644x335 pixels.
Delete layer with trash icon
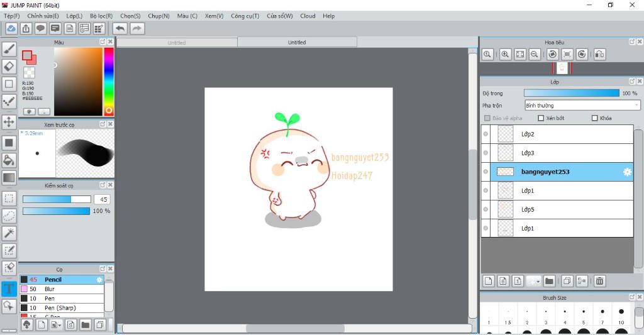pyautogui.click(x=599, y=281)
